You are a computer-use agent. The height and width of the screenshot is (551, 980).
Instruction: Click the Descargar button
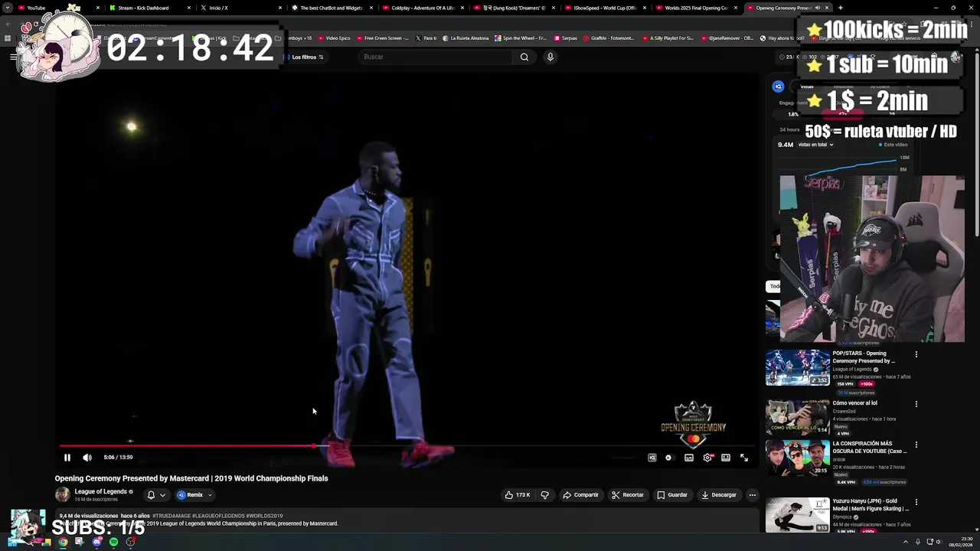tap(719, 495)
